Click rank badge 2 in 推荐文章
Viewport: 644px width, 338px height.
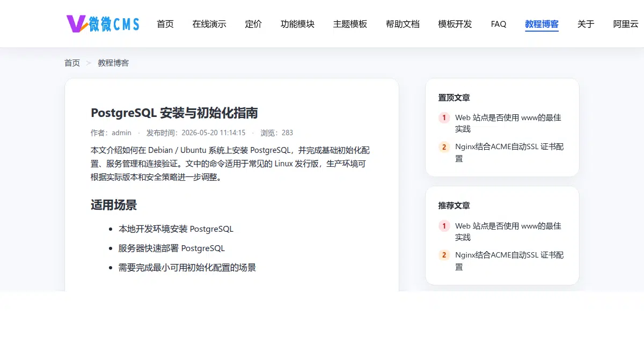pyautogui.click(x=444, y=255)
